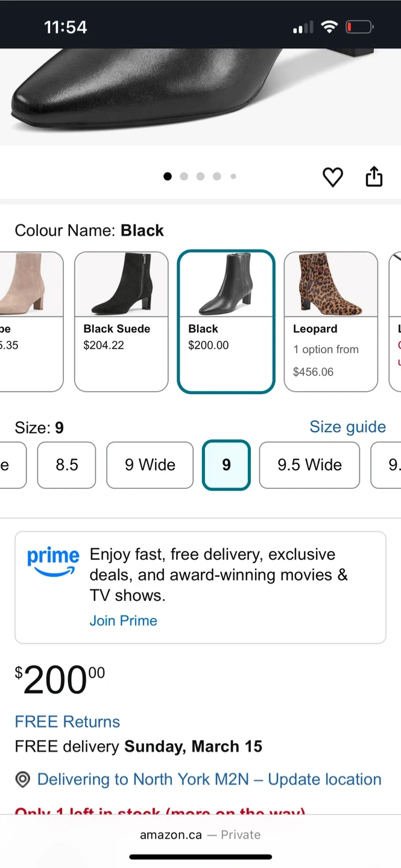Tap the Prime logo
The width and height of the screenshot is (401, 868).
pyautogui.click(x=53, y=562)
